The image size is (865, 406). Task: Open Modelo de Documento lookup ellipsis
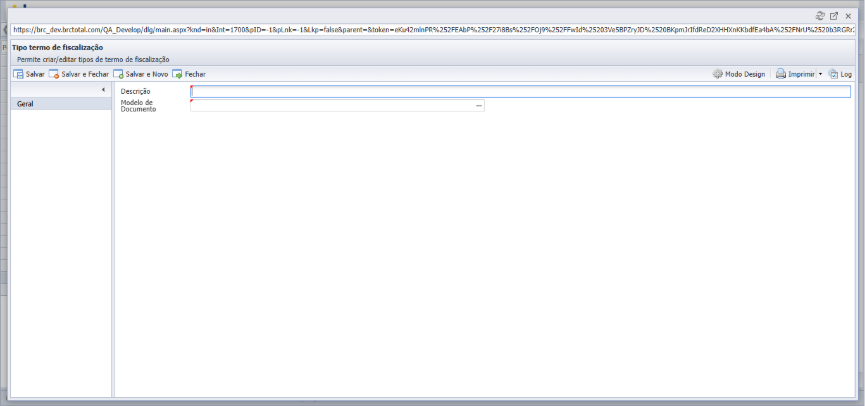pos(479,105)
